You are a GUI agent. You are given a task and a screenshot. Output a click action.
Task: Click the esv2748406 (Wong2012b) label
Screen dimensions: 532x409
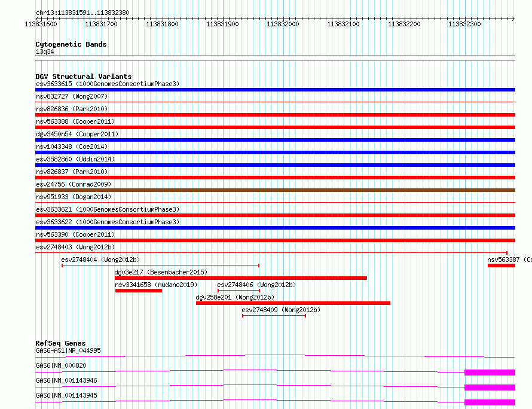pos(256,285)
